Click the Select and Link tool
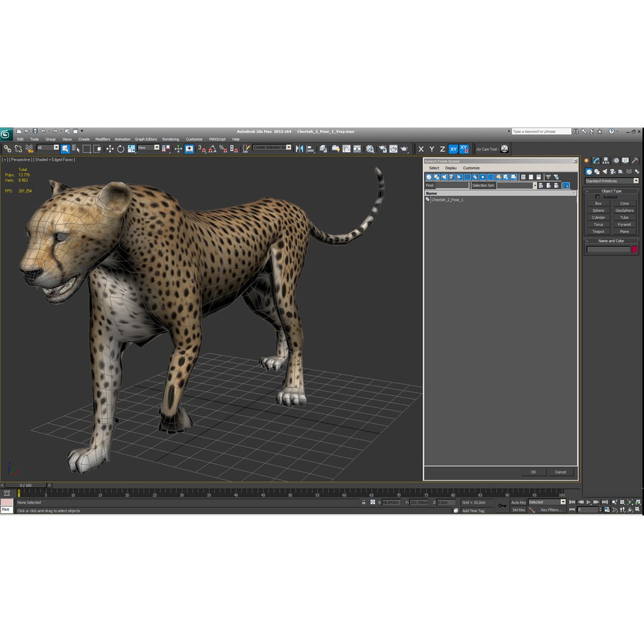This screenshot has width=644, height=644. click(7, 148)
